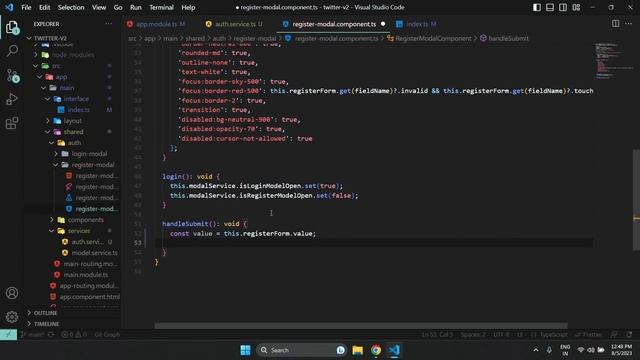The width and height of the screenshot is (640, 360).
Task: Click the VS Code logo icon in title bar
Action: coord(9,7)
